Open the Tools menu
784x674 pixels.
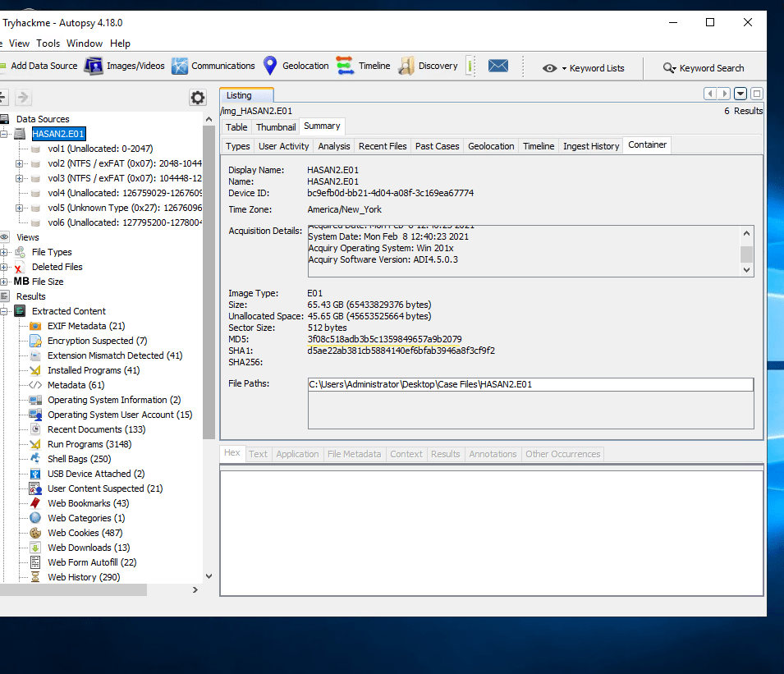tap(48, 44)
